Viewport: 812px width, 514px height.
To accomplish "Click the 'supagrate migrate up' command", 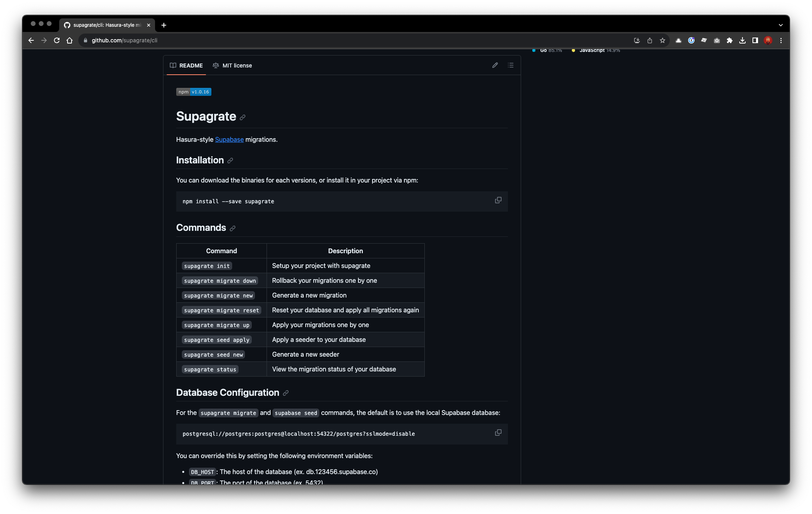I will tap(217, 325).
